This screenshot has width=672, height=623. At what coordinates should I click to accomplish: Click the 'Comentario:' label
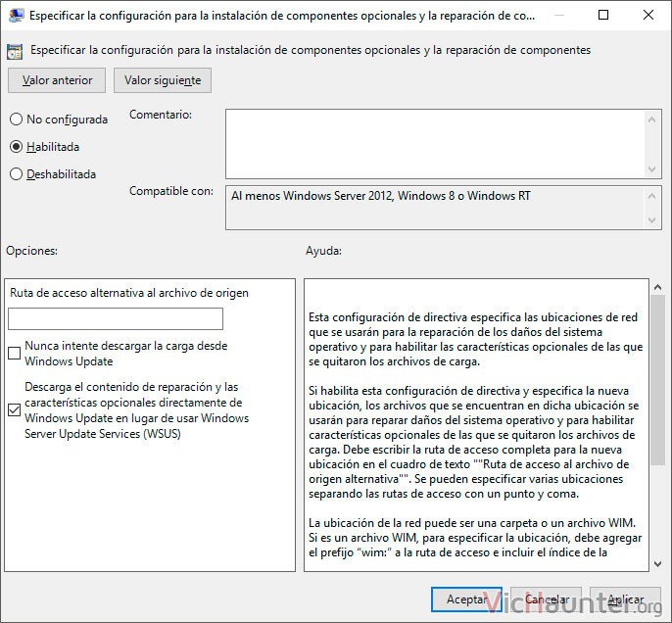(161, 115)
